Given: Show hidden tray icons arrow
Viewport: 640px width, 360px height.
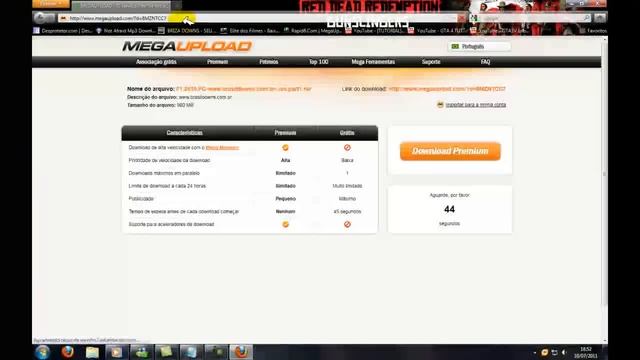Looking at the screenshot, I should tap(535, 353).
